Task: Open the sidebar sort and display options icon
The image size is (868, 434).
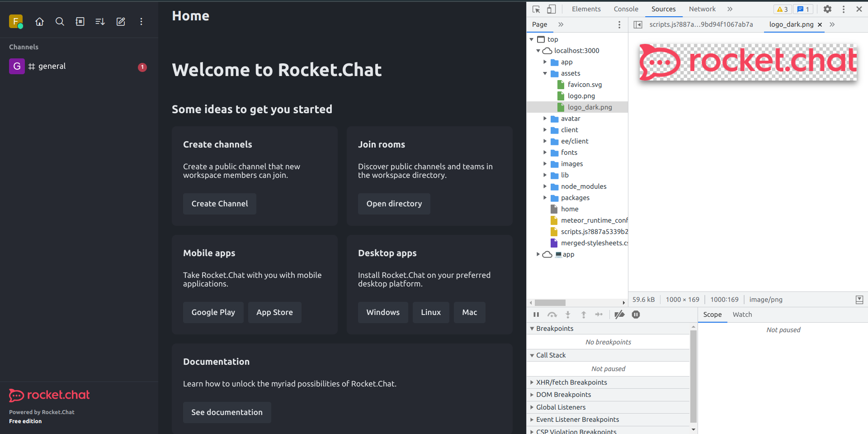Action: click(100, 21)
